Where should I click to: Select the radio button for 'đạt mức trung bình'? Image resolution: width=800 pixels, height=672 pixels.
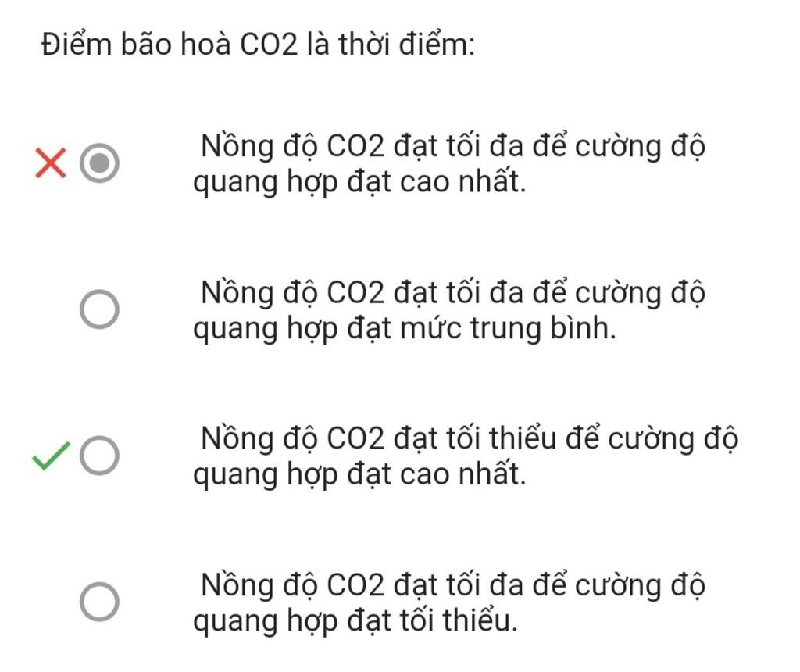[99, 309]
